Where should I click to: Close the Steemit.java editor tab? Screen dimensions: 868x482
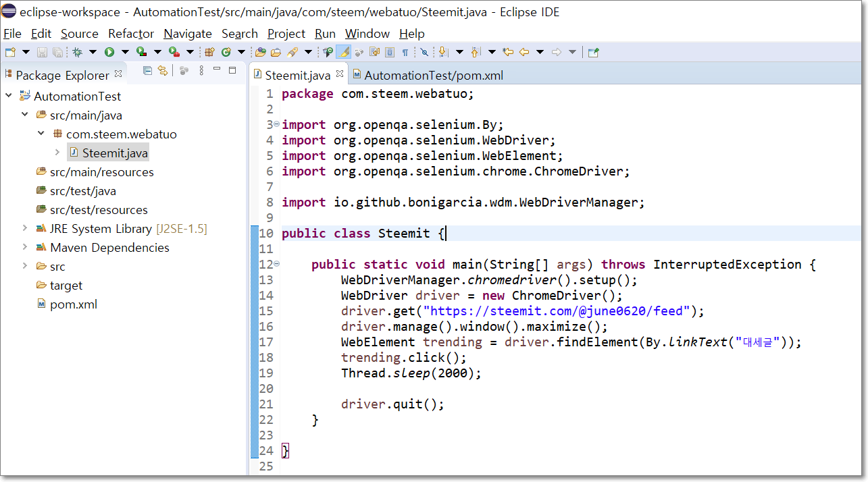(x=340, y=74)
